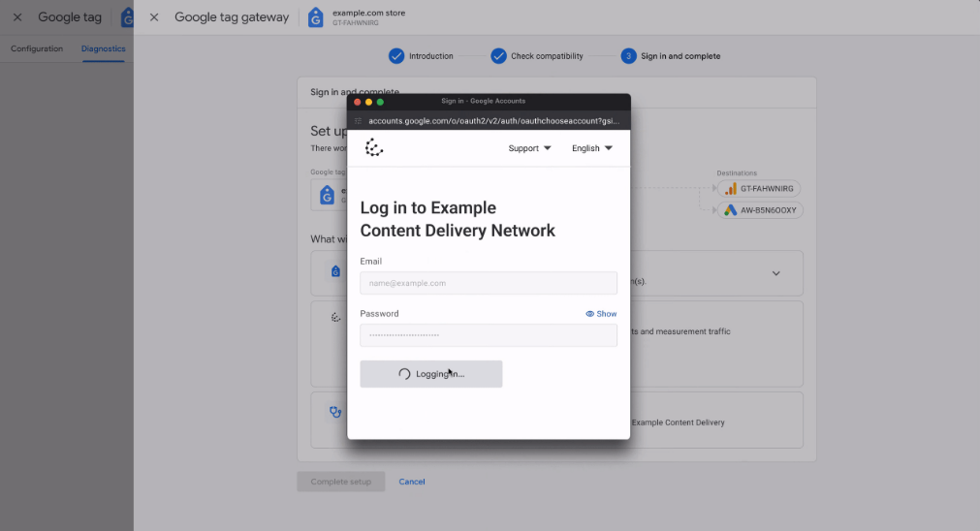This screenshot has width=980, height=531.
Task: Close the Google tag panel
Action: point(17,17)
